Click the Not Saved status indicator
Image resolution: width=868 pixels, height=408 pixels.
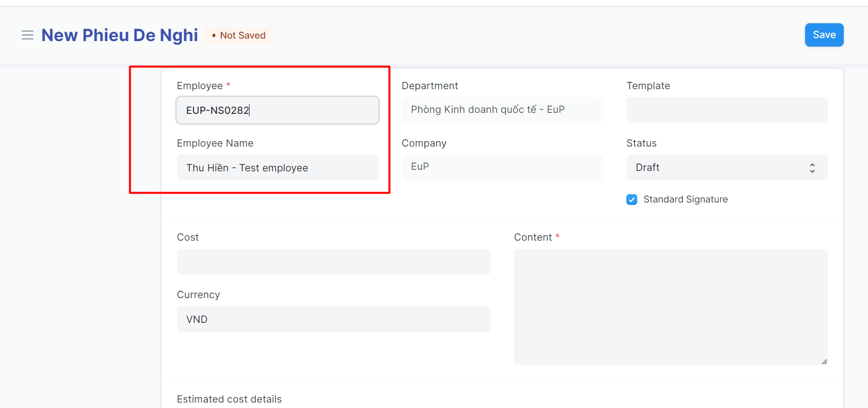239,35
